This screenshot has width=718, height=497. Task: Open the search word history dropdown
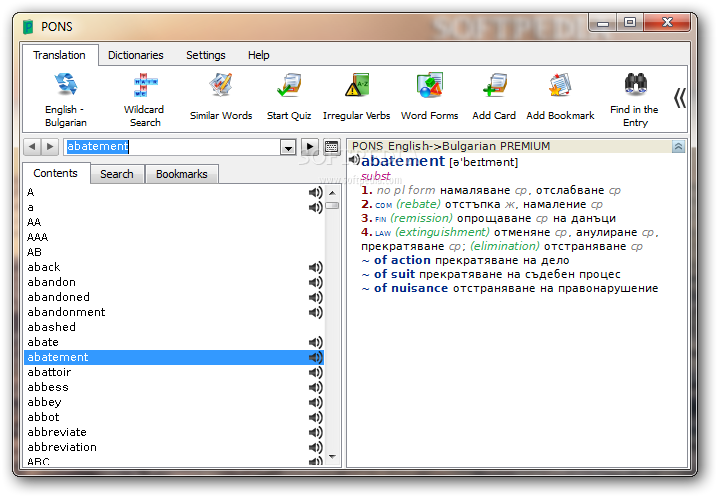[288, 147]
